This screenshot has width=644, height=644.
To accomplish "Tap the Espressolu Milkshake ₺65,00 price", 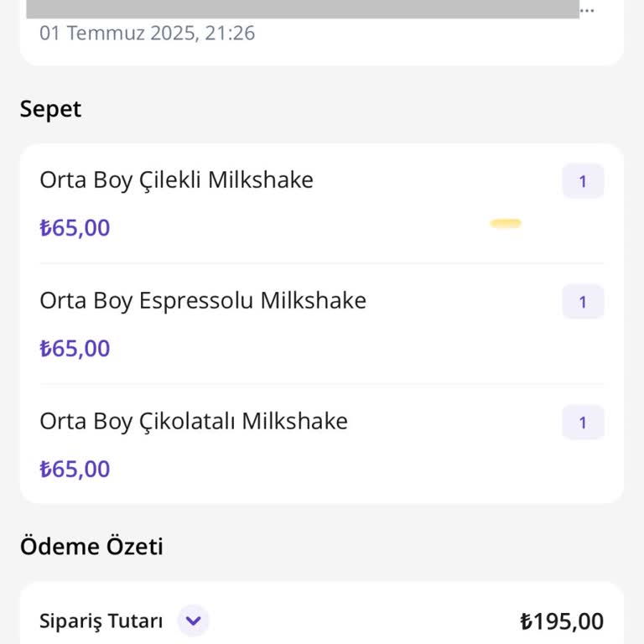I will tap(75, 349).
